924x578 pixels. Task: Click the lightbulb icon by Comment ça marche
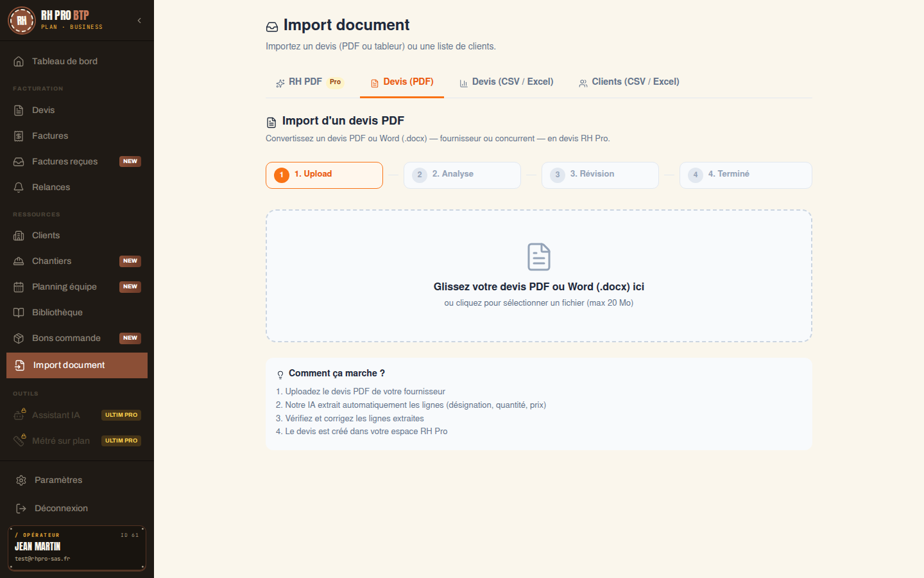280,374
